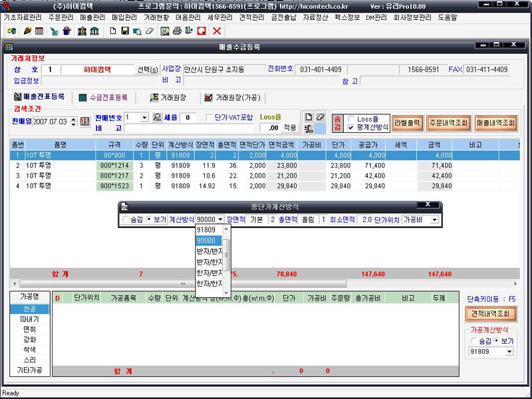The image size is (532, 399).
Task: Uncheck the 평계산방식 checkbox
Action: click(x=351, y=128)
